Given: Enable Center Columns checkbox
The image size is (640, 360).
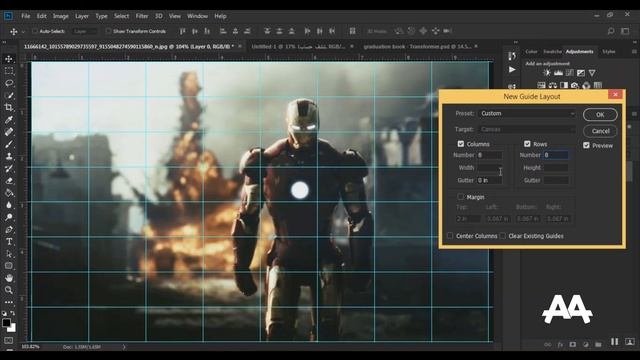Looking at the screenshot, I should pos(450,236).
